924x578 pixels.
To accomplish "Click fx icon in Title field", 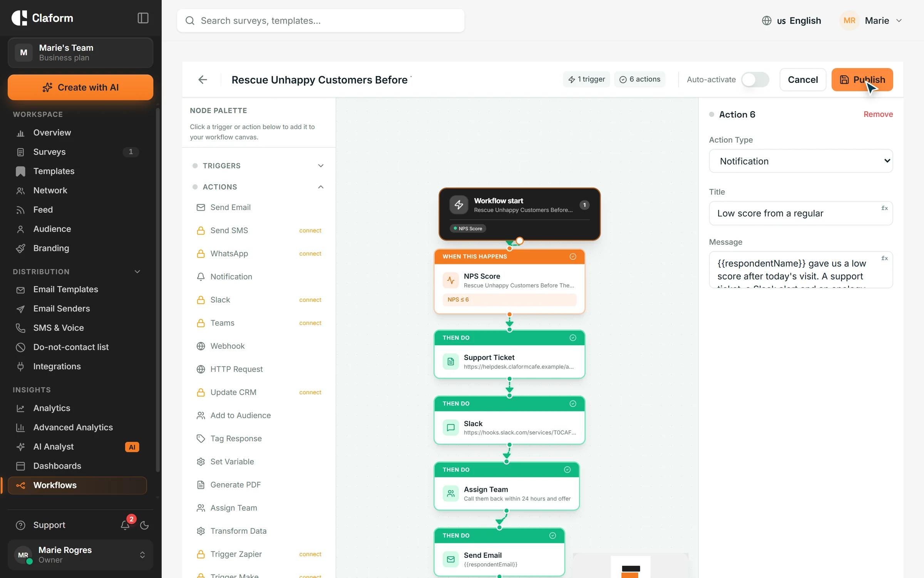I will click(x=884, y=208).
